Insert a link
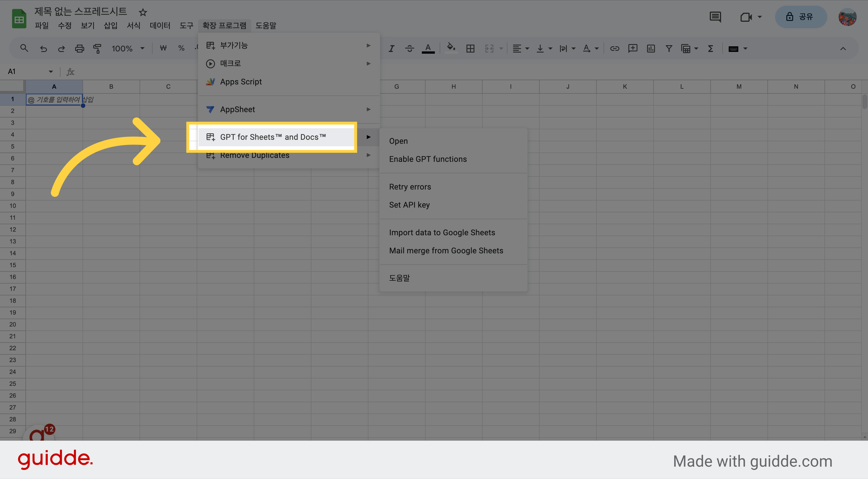 (615, 49)
